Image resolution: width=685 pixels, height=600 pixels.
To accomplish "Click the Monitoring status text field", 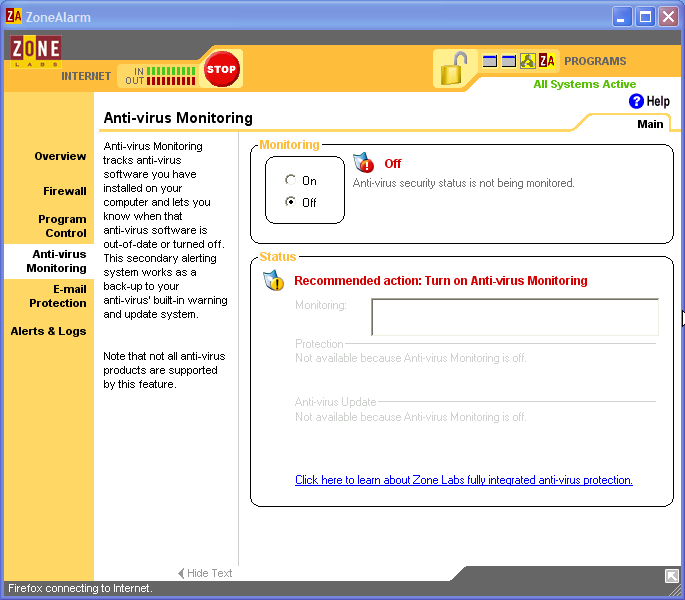I will (515, 317).
